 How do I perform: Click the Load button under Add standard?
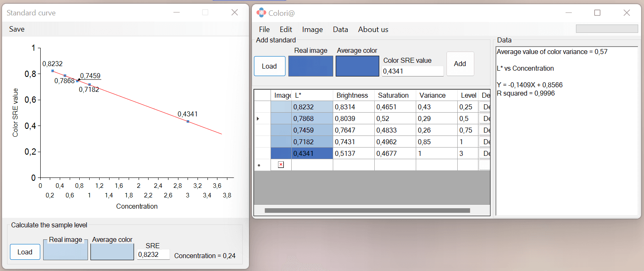pos(269,66)
